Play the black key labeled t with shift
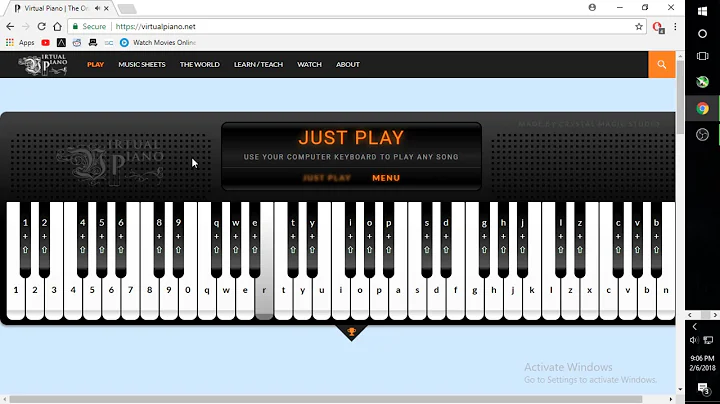Image resolution: width=720 pixels, height=404 pixels. [293, 240]
